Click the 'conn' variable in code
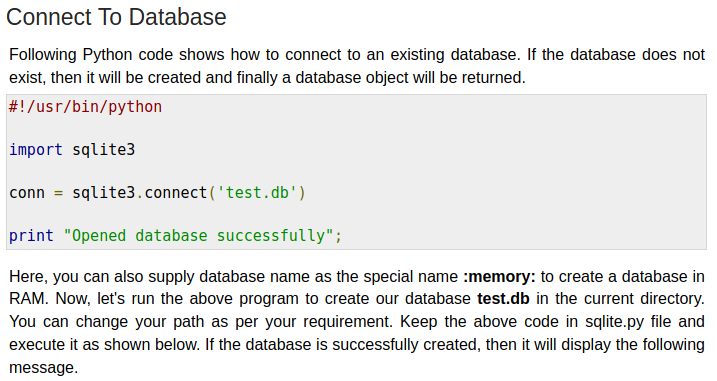The image size is (717, 381). coord(27,193)
